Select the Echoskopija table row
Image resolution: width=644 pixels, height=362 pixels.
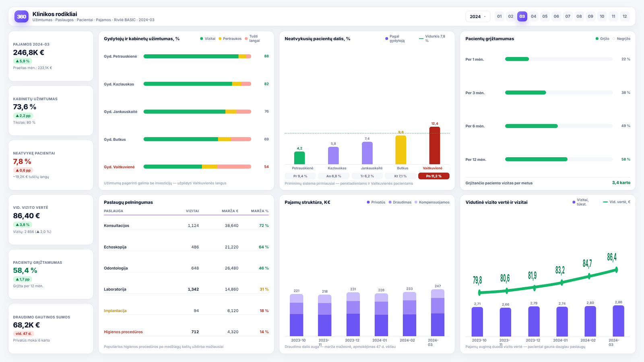point(186,247)
